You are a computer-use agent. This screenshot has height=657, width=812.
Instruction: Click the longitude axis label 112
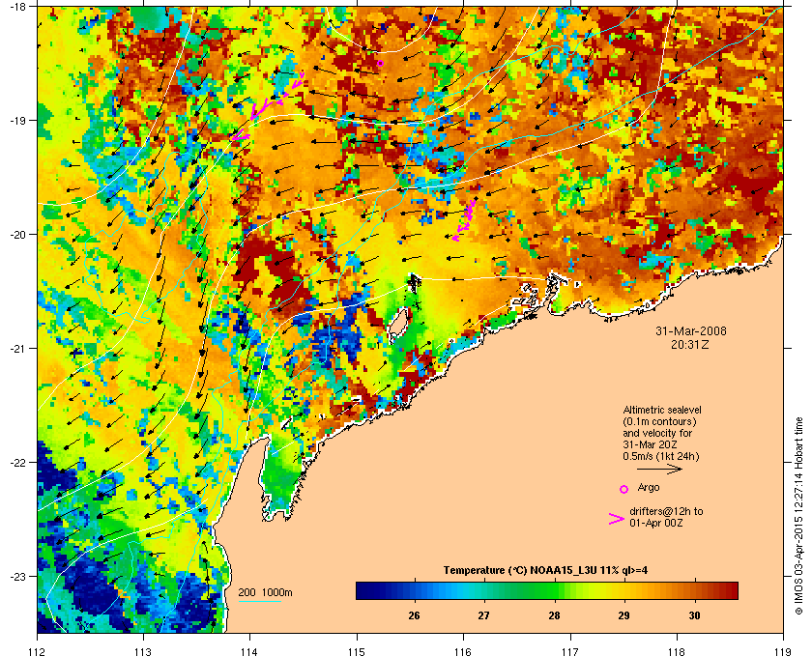point(38,651)
